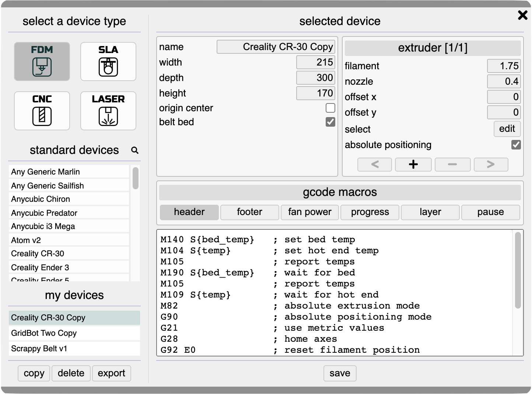Click the gcode editor scrollbar
This screenshot has width=532, height=394.
pos(518,270)
